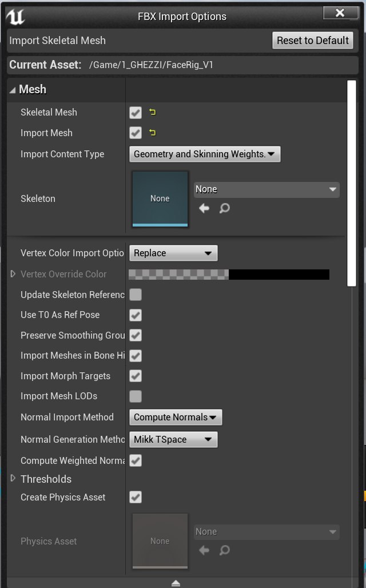Screen dimensions: 366x588
Task: Browse to Physics Asset magnifier icon
Action: click(224, 550)
